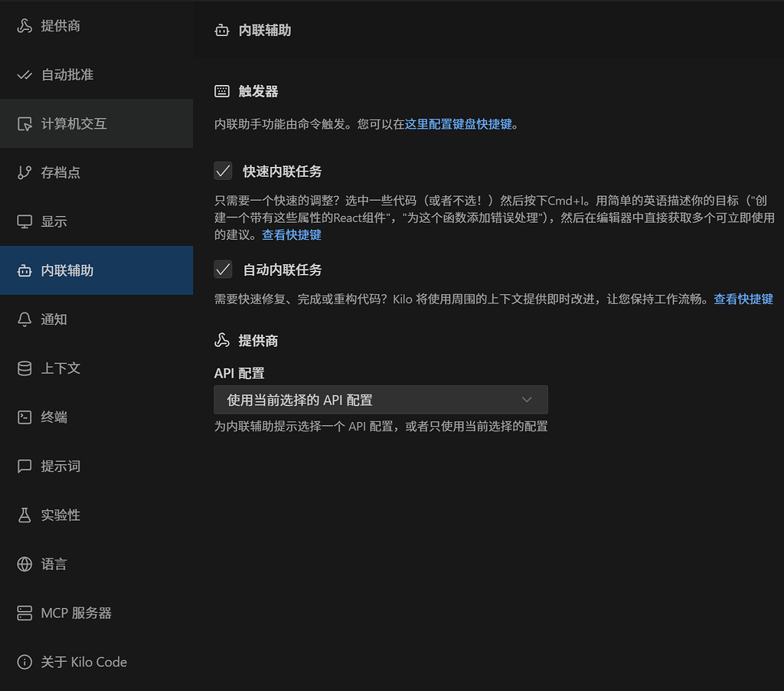The image size is (784, 691).
Task: Click the 快速内联任务 label text
Action: click(283, 172)
